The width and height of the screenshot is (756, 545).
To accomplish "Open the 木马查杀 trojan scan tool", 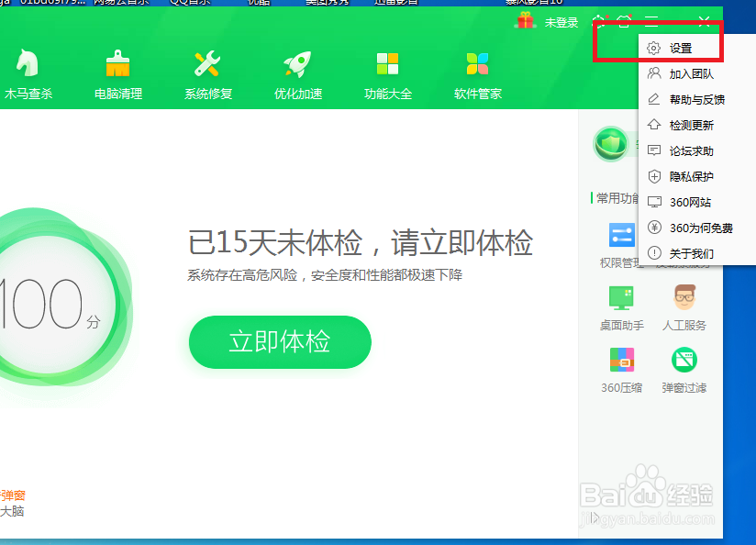I will pyautogui.click(x=28, y=74).
